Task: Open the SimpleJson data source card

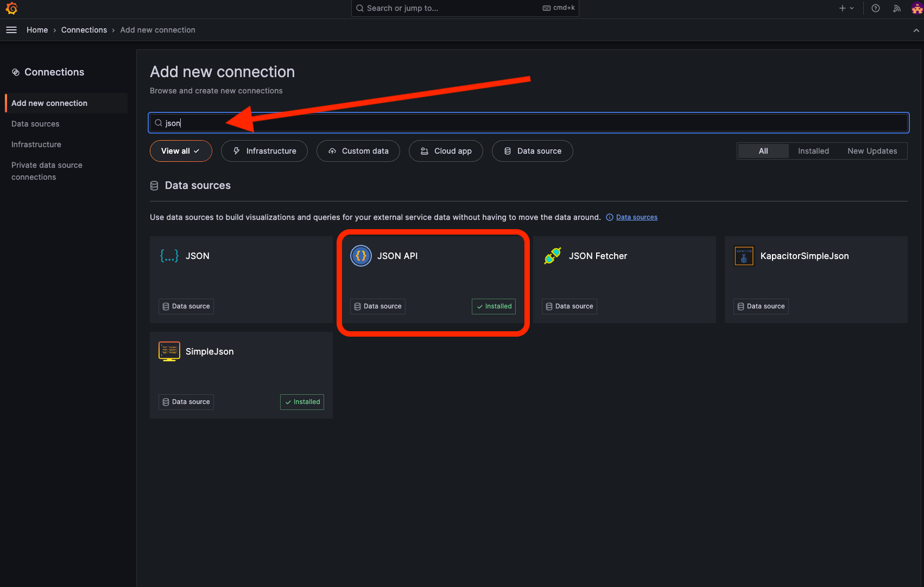Action: (241, 375)
